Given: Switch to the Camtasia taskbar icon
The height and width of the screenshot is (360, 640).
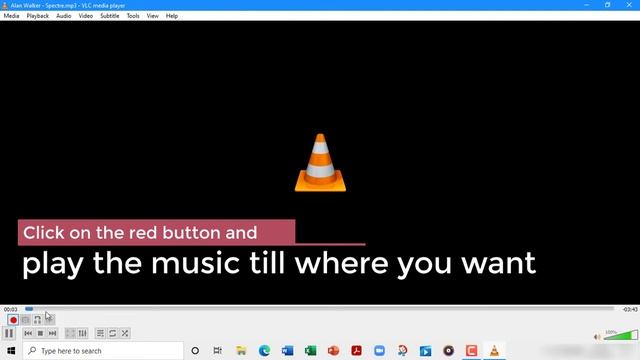Looking at the screenshot, I should 471,351.
